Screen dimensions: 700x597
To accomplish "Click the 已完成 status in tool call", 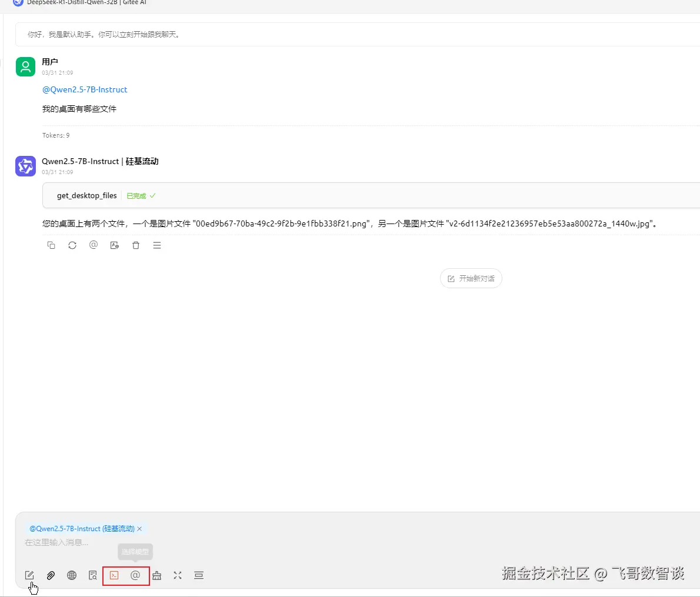I will (x=141, y=196).
